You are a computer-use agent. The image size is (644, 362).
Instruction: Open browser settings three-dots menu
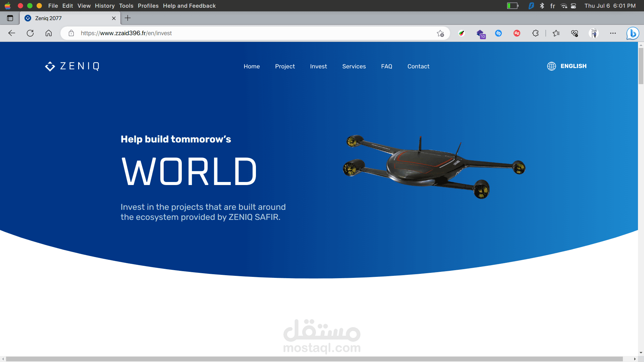click(x=613, y=33)
